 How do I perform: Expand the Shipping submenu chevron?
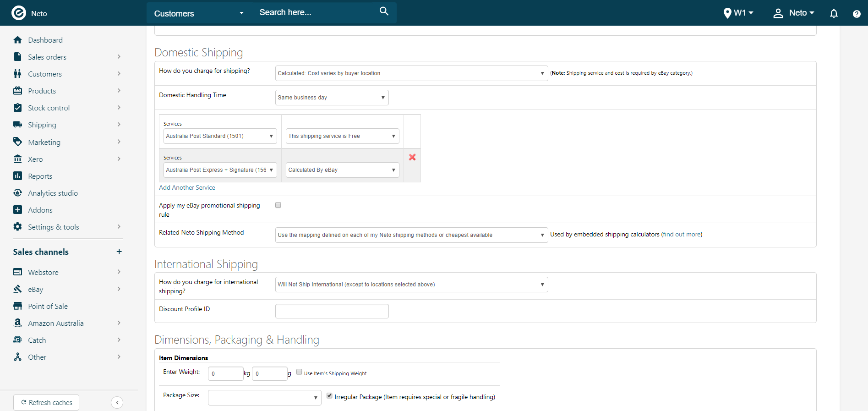[119, 125]
